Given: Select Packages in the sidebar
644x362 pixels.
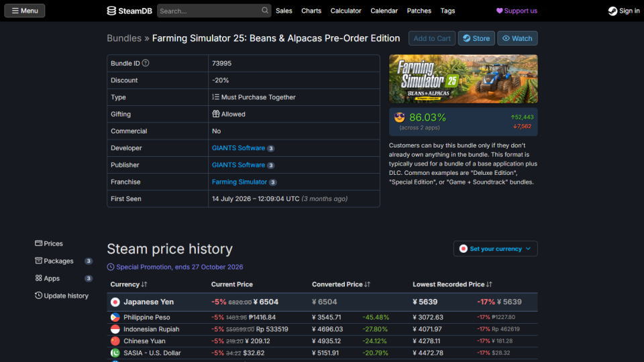Looking at the screenshot, I should [54, 261].
